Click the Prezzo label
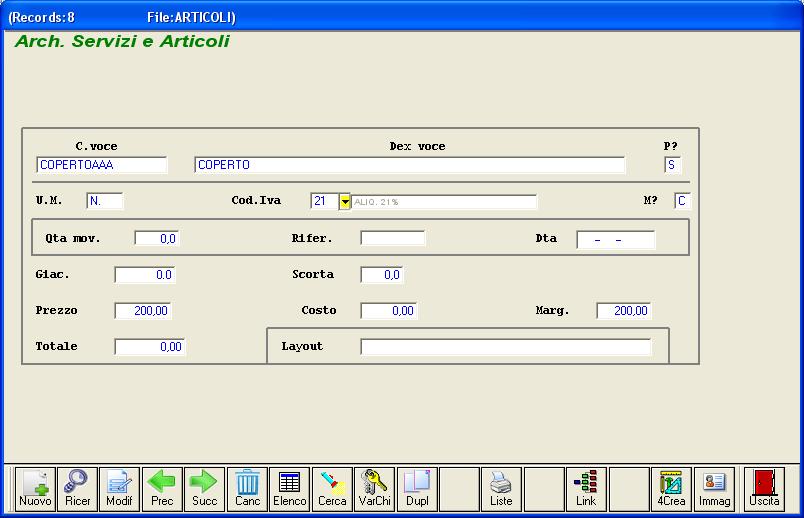Screen dimensions: 804x518 [x=56, y=310]
